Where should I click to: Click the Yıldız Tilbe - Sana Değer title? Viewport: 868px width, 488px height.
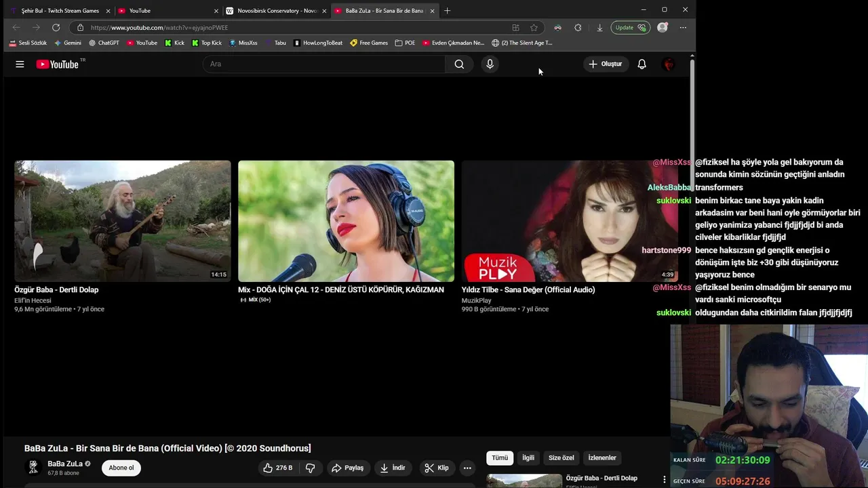tap(528, 289)
